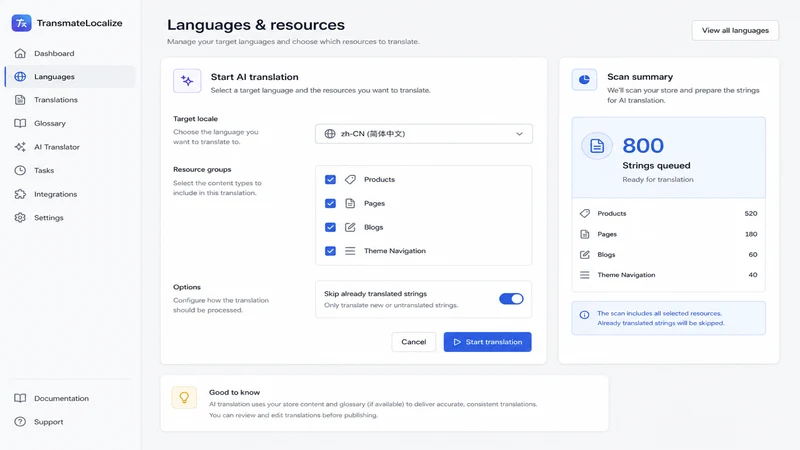Open the zh-CN target locale dropdown

click(423, 134)
